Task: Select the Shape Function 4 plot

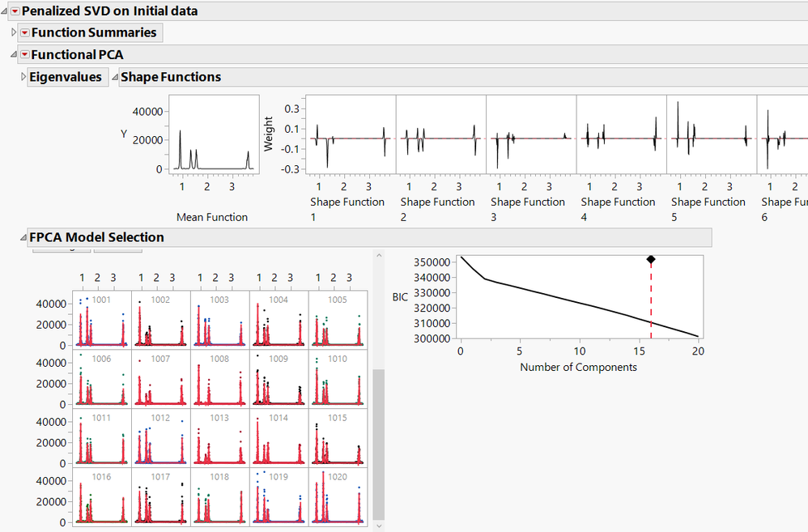Action: click(622, 134)
